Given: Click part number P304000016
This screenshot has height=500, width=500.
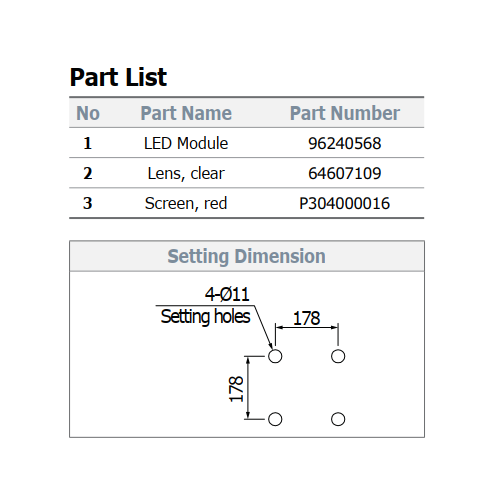Looking at the screenshot, I should tap(345, 203).
